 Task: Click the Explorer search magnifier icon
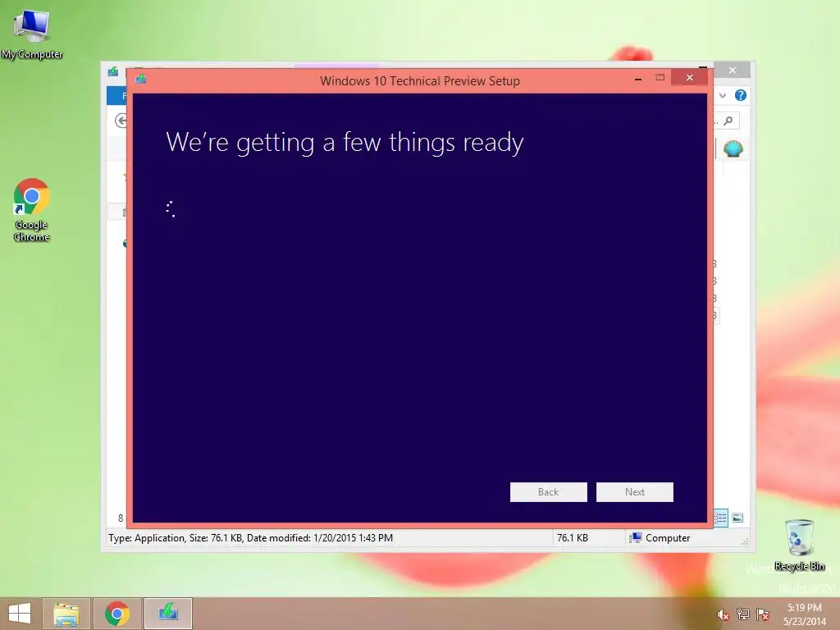pos(728,121)
